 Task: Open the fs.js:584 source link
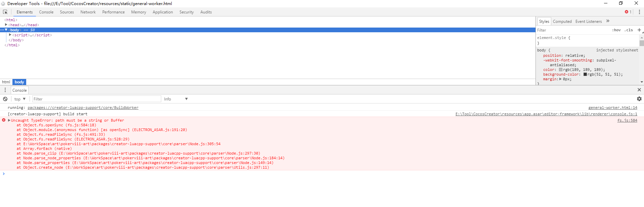(627, 120)
